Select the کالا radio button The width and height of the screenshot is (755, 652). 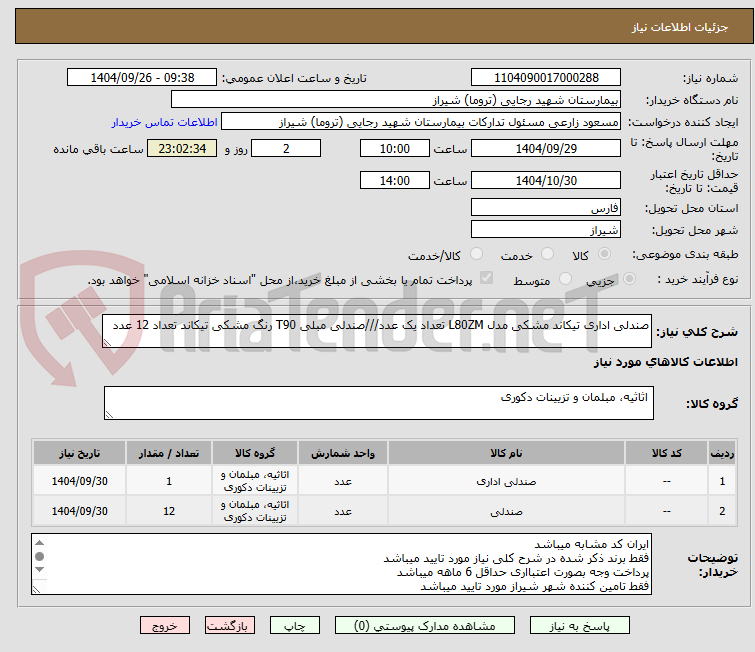pyautogui.click(x=604, y=254)
